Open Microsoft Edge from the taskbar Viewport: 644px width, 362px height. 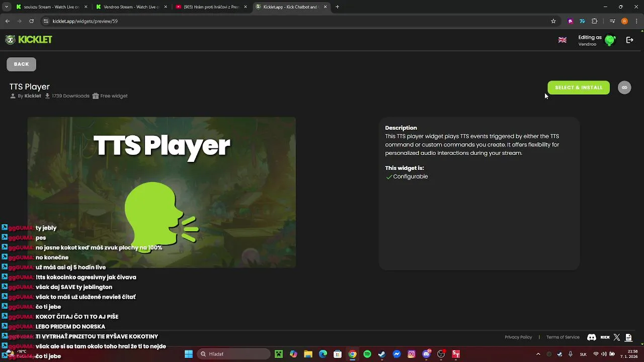pyautogui.click(x=323, y=354)
